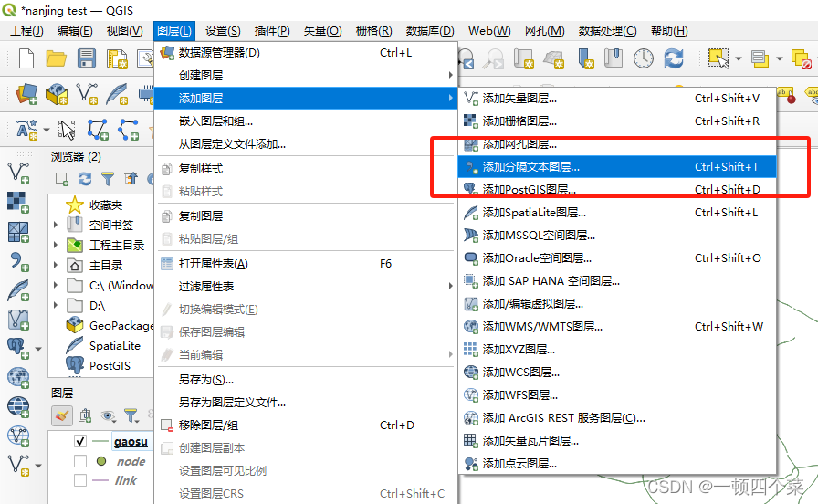Add raster layer from the left sidebar

click(18, 203)
